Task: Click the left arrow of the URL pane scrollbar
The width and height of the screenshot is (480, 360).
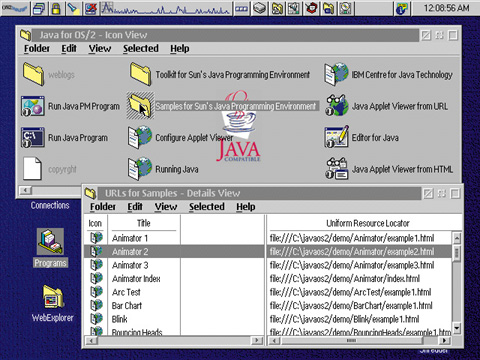Action: click(274, 341)
